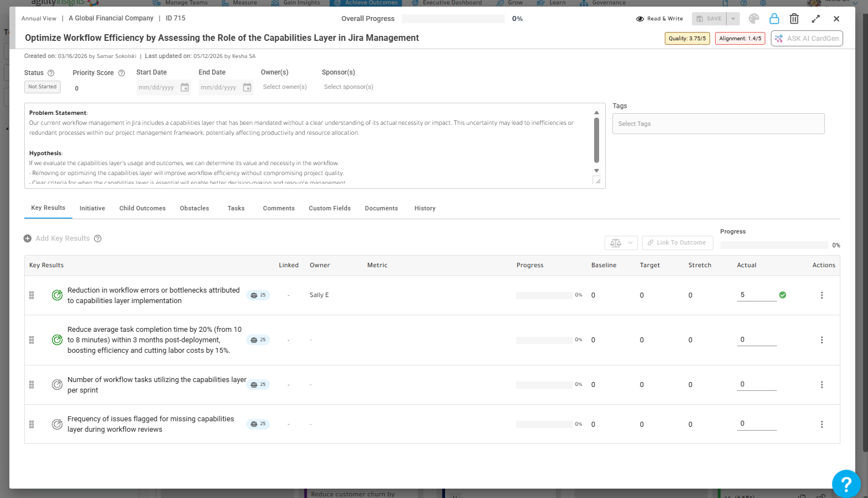The width and height of the screenshot is (868, 498).
Task: Edit Actual value for Reduction in workflow errors
Action: (x=756, y=295)
